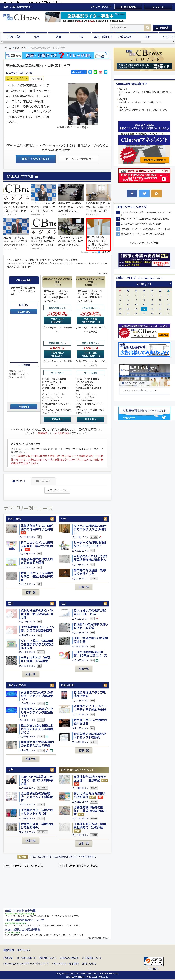Viewport: 175px width, 980px height.
Task: Click the RSS icon of 新商品情報 category
Action: [105, 685]
